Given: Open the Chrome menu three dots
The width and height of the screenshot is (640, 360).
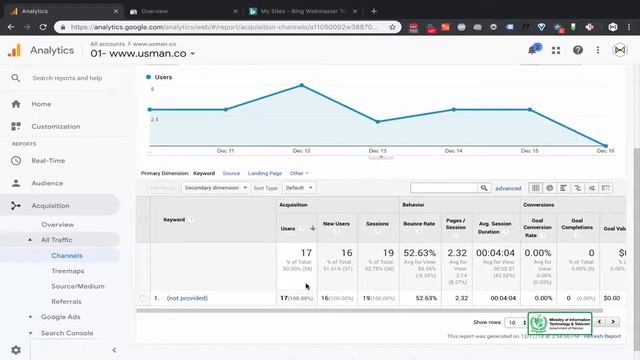Looking at the screenshot, I should [x=629, y=27].
